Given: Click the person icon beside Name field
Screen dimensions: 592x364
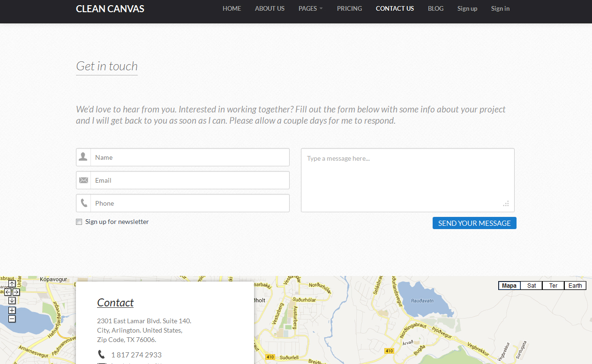Looking at the screenshot, I should tap(83, 157).
